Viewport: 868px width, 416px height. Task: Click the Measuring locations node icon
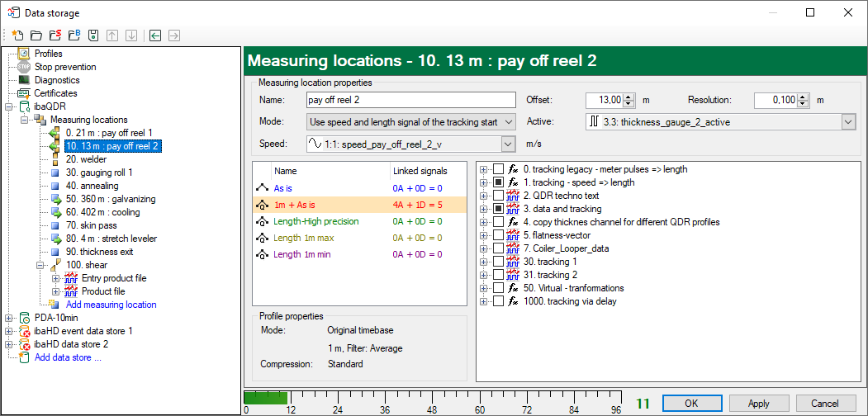(x=40, y=120)
